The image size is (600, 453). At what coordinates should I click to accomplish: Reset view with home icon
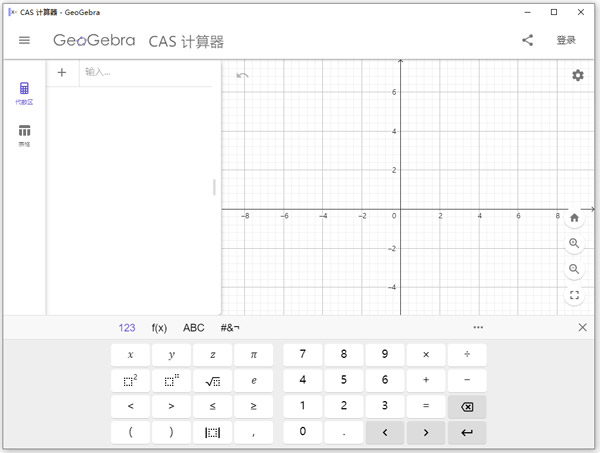pos(574,217)
